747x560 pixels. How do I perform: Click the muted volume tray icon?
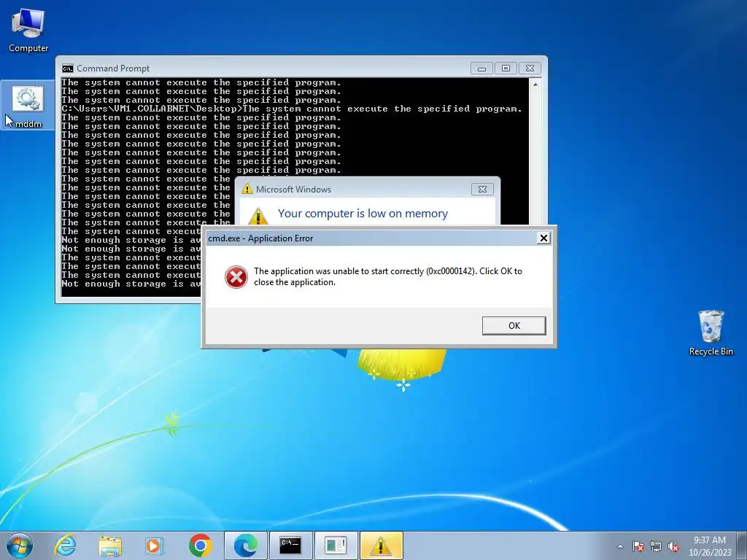tap(673, 546)
